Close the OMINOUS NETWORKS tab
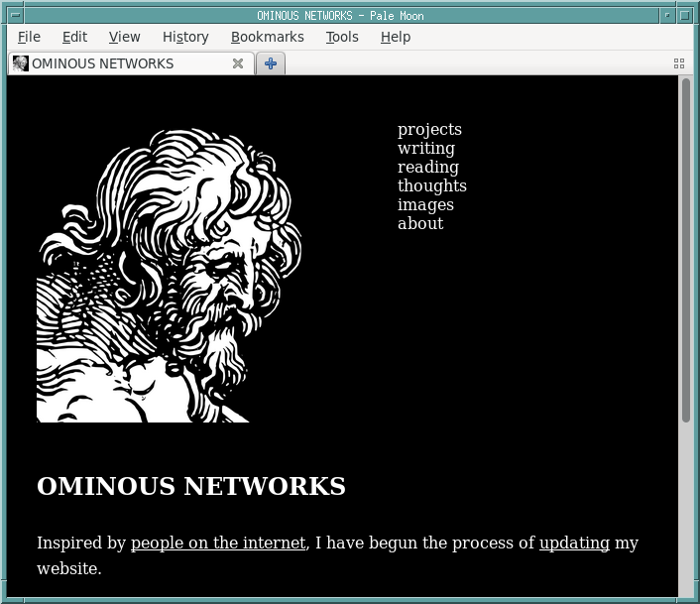 pos(238,63)
